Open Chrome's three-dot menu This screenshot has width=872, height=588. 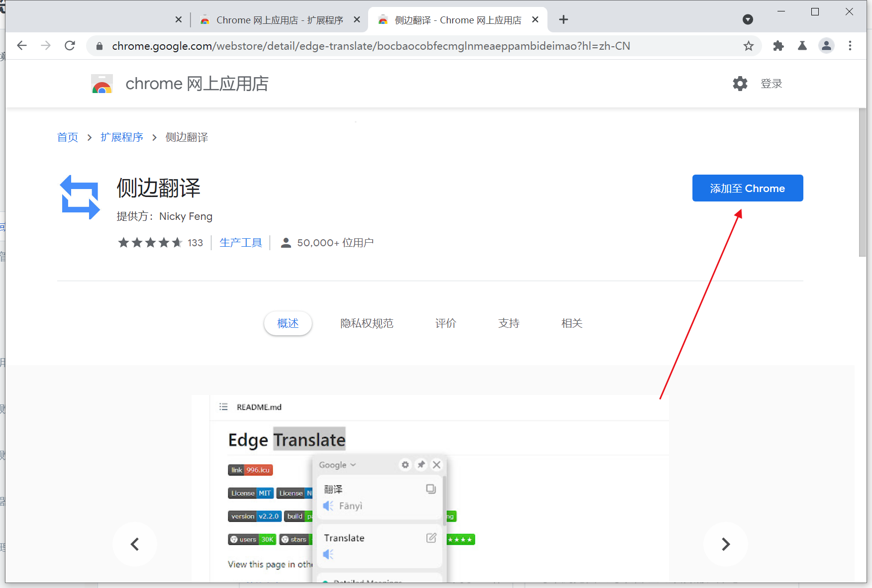point(850,46)
